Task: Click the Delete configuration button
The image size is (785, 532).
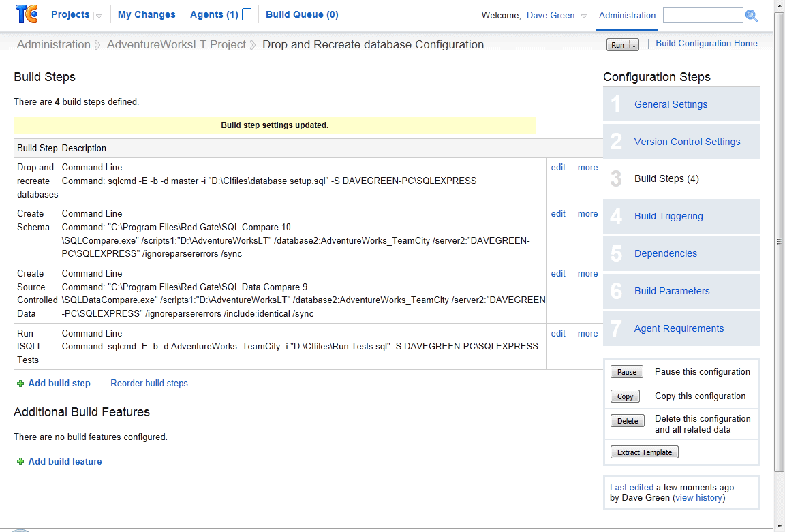Action: click(x=628, y=421)
